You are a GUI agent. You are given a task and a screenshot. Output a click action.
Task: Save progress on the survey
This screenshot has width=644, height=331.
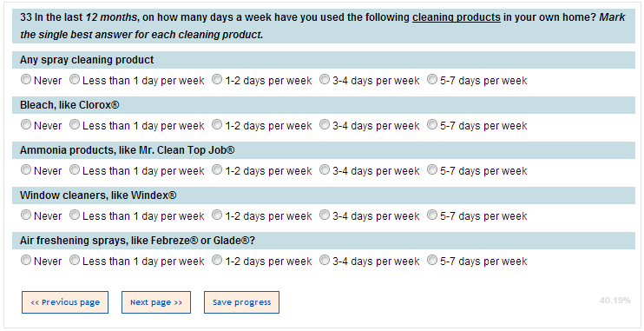241,302
